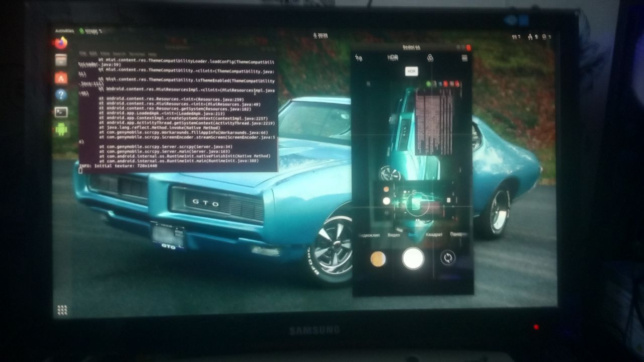This screenshot has width=644, height=362.
Task: Open the Help menu in terminal window
Action: coord(152,53)
